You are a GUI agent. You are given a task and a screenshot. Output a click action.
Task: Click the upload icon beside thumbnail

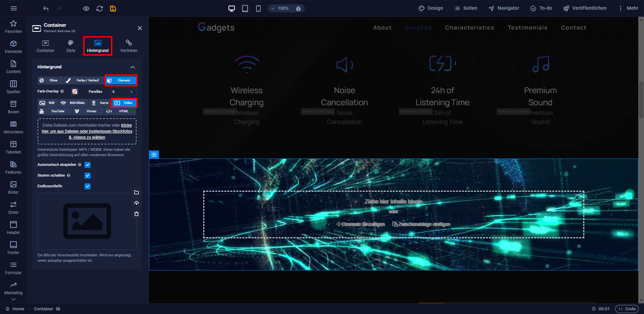(x=137, y=203)
